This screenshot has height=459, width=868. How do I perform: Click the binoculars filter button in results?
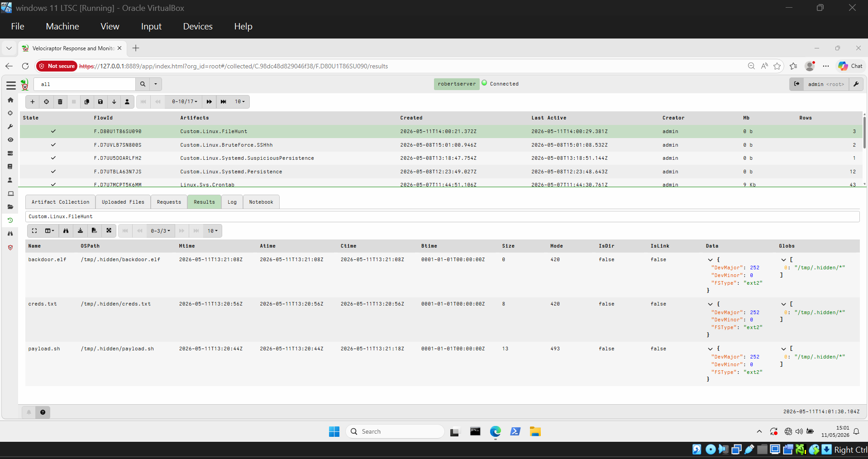[66, 231]
